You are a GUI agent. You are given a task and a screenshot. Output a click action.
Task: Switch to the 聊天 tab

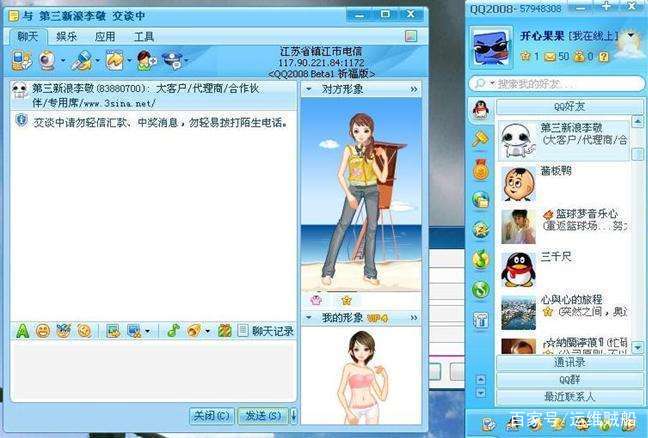[x=28, y=36]
